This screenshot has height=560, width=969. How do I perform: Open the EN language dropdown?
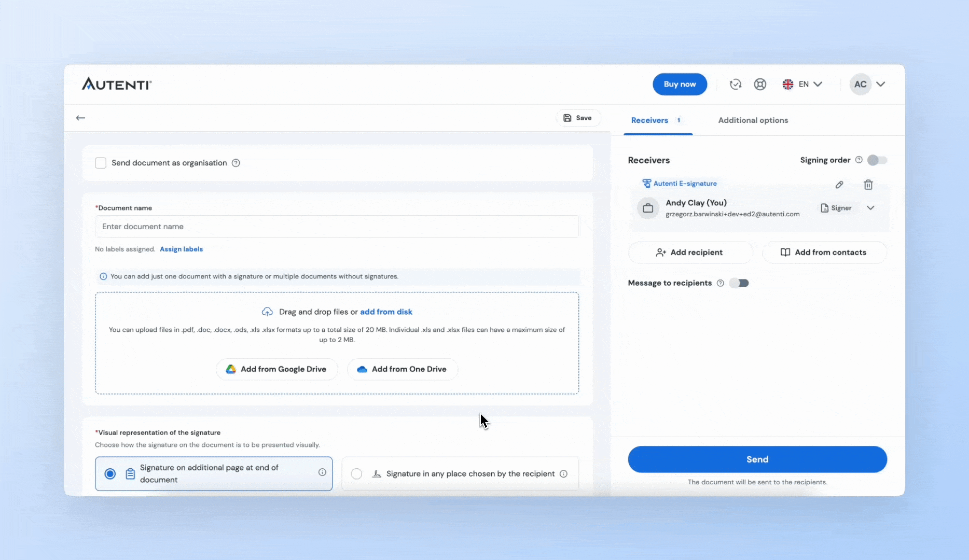(x=802, y=85)
